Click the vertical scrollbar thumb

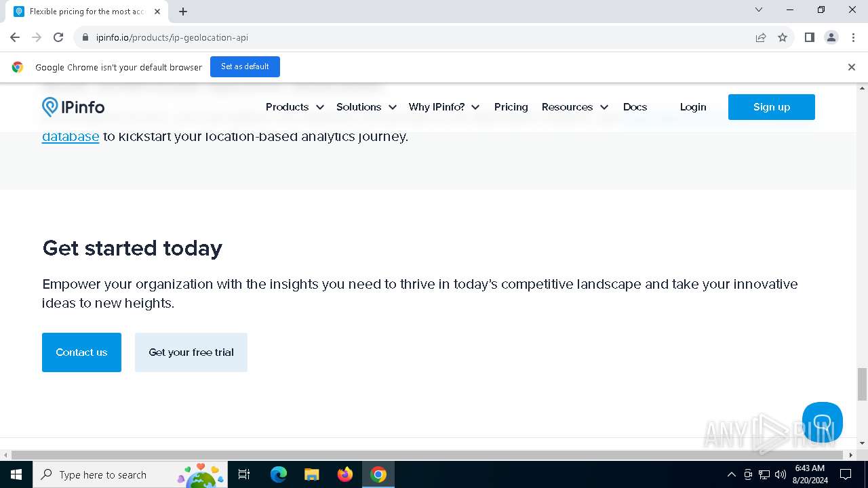tap(862, 384)
